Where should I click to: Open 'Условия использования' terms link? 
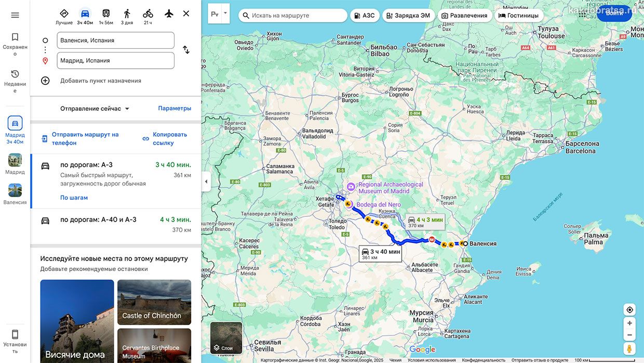432,360
